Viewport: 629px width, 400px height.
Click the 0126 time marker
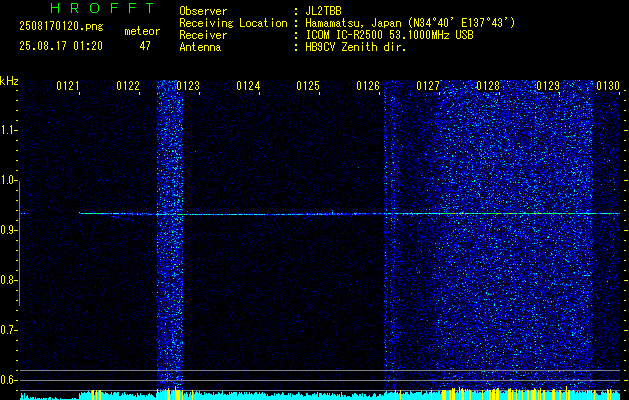[x=368, y=85]
